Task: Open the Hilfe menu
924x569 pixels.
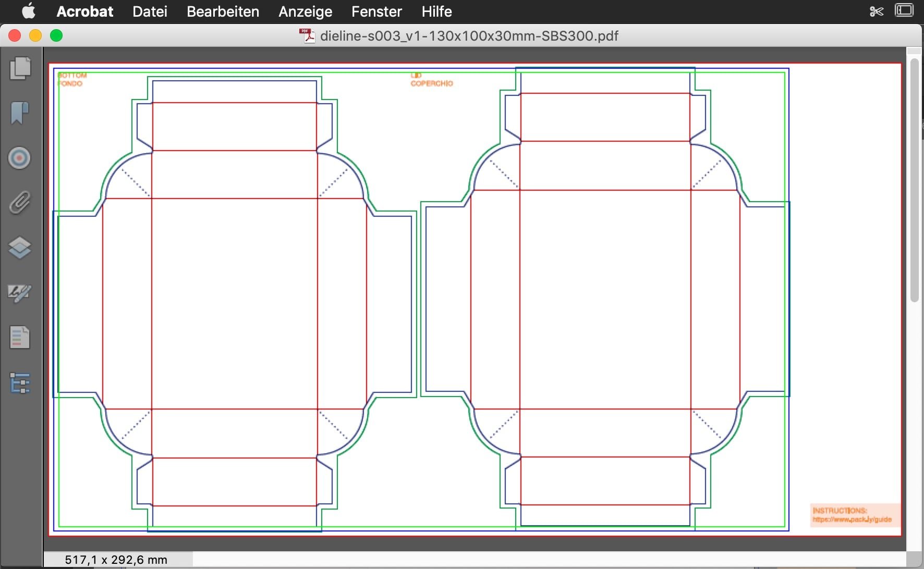Action: [436, 11]
